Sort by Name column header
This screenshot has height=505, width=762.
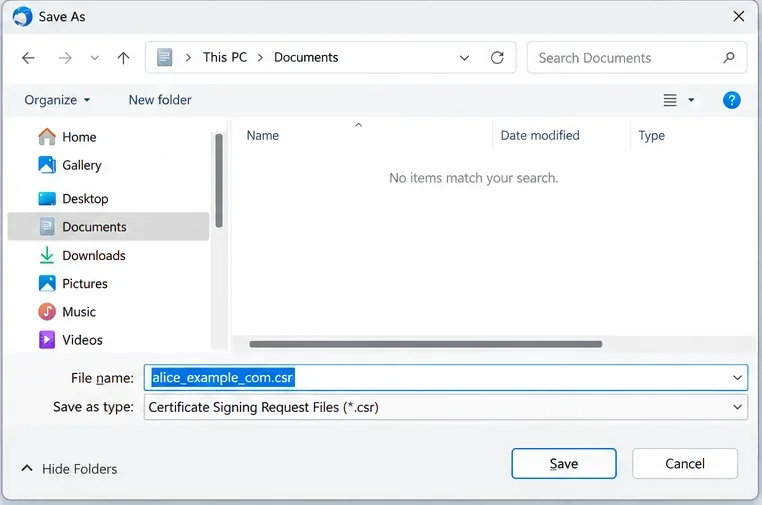coord(262,136)
